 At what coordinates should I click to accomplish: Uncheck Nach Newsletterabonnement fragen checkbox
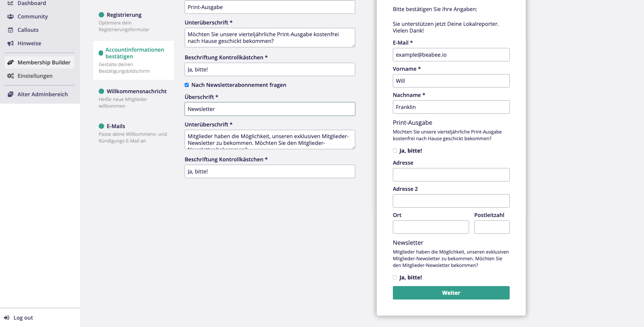click(x=187, y=85)
